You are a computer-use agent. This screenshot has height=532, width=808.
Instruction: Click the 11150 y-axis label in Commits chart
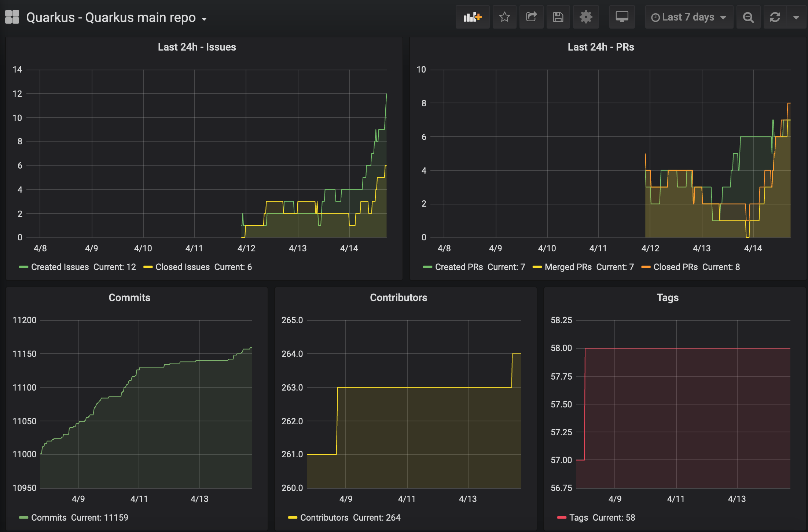click(x=25, y=354)
